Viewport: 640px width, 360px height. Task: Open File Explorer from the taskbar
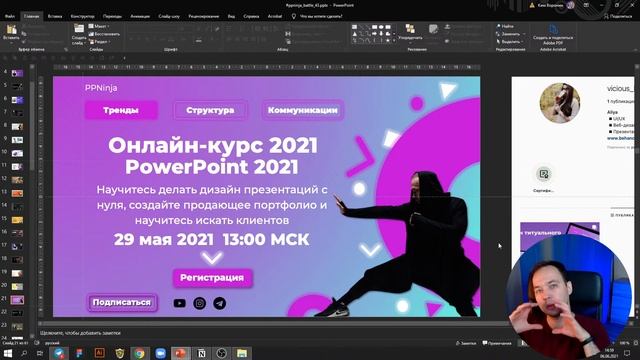pyautogui.click(x=242, y=353)
